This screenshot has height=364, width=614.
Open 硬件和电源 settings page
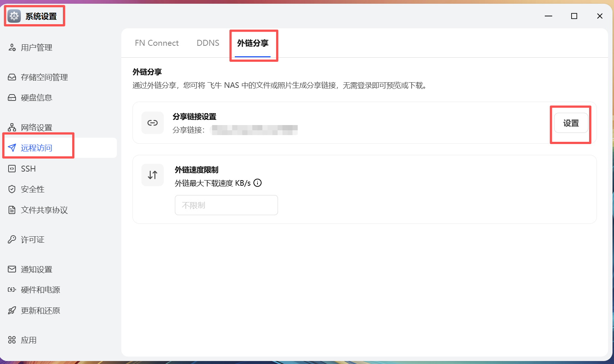point(40,290)
